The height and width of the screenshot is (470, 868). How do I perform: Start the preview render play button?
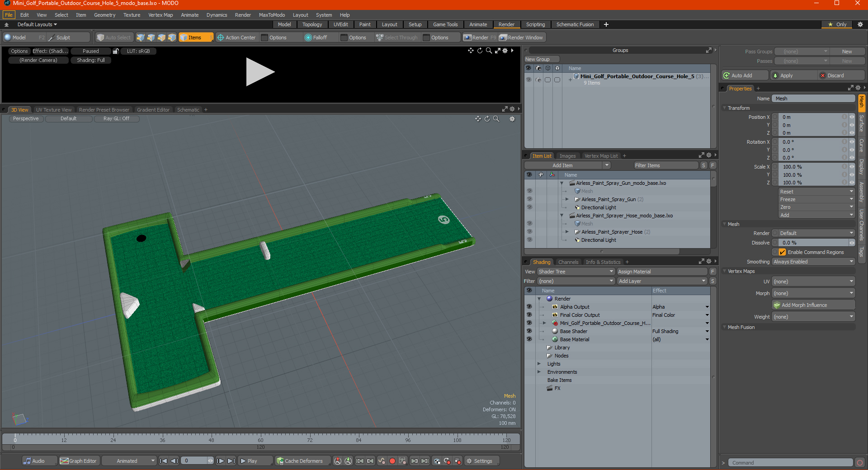click(259, 72)
